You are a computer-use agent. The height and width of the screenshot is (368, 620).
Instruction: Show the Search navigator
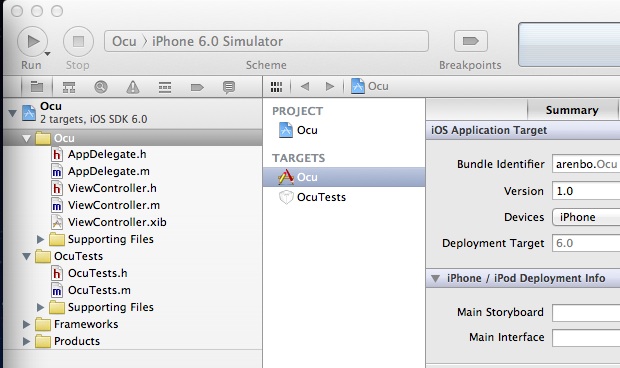[x=101, y=87]
